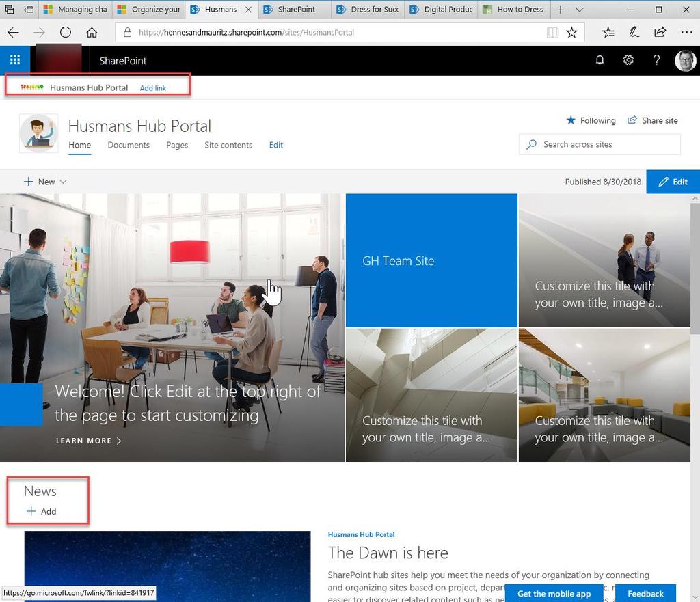
Task: Switch to the Dress for Succ browser tab
Action: [x=368, y=10]
